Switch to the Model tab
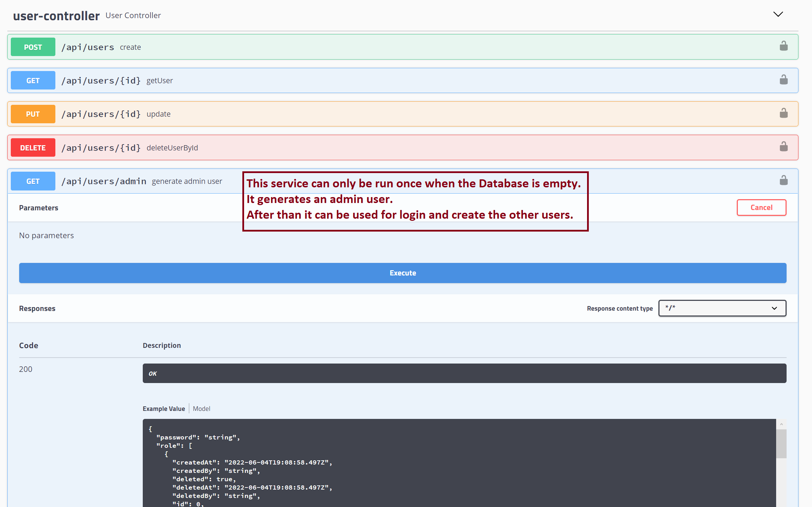 pos(201,409)
